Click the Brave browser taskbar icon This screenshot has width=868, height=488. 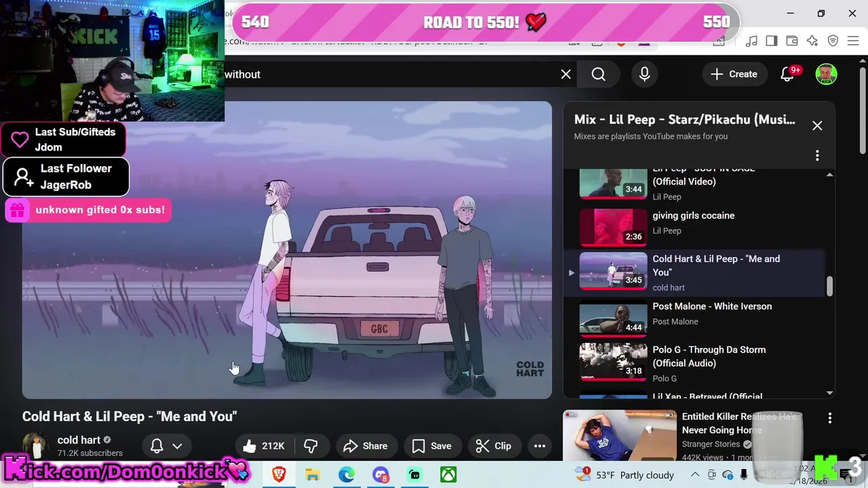coord(279,474)
